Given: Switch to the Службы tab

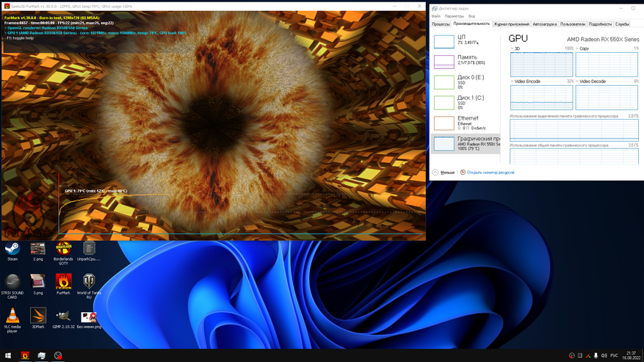Looking at the screenshot, I should click(x=622, y=24).
